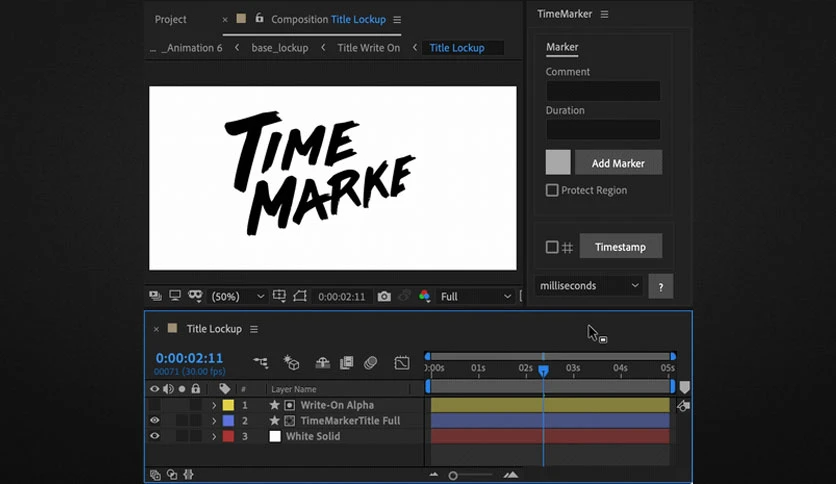Click show channel RGB color icon

tap(424, 296)
